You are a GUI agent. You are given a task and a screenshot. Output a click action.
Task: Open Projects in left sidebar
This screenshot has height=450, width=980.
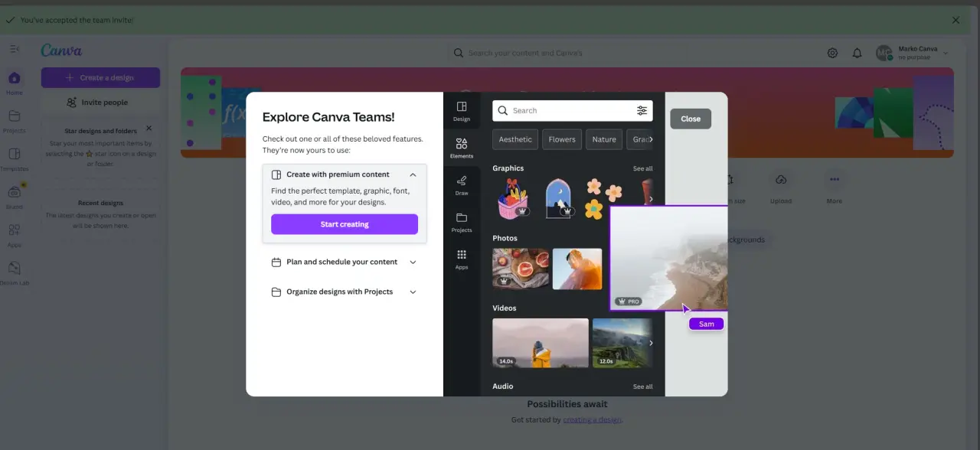tap(15, 121)
